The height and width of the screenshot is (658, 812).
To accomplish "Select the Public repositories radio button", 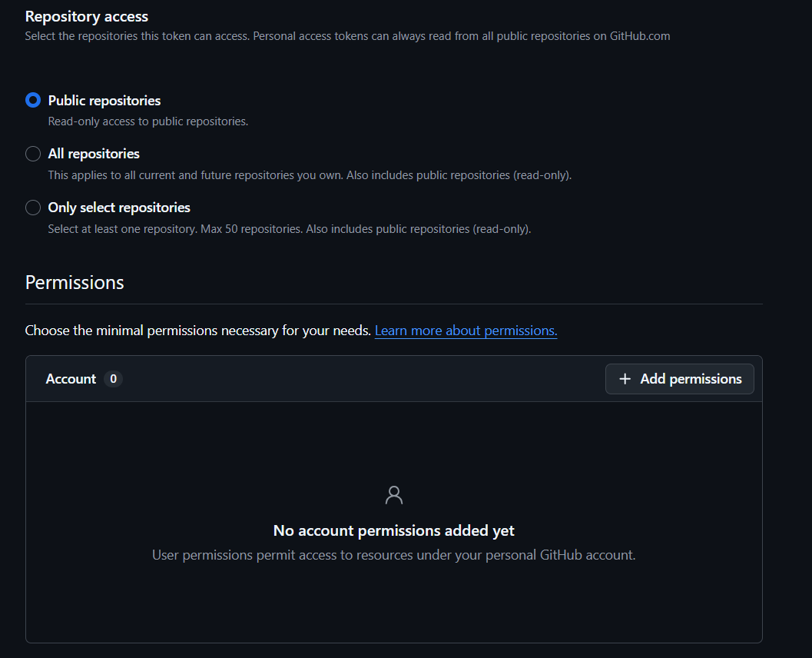I will click(x=33, y=101).
